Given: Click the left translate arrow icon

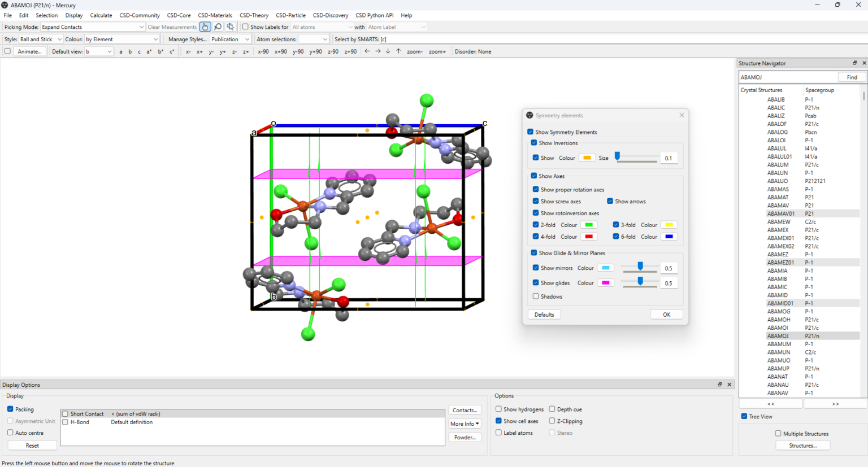Looking at the screenshot, I should (367, 51).
